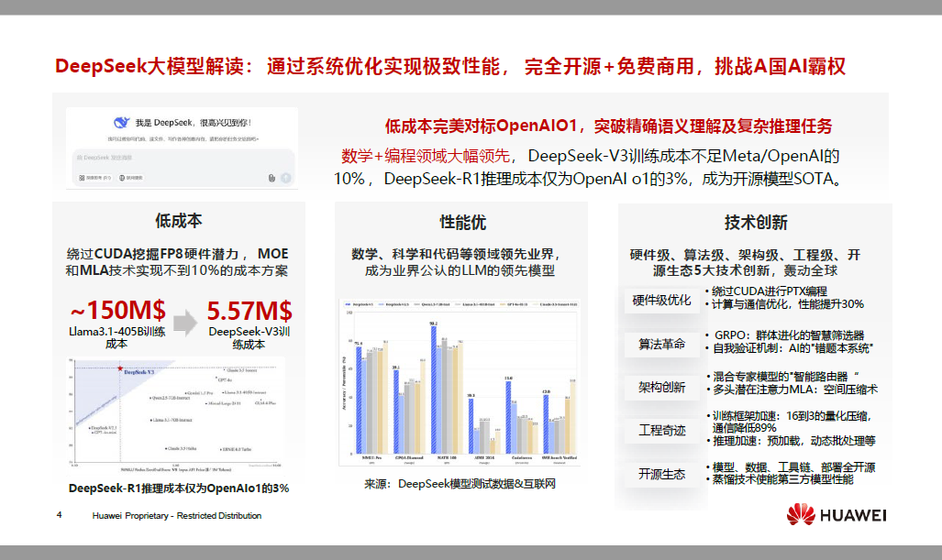Click the paperclip attachment icon
Screen dimensions: 942x560
point(272,178)
